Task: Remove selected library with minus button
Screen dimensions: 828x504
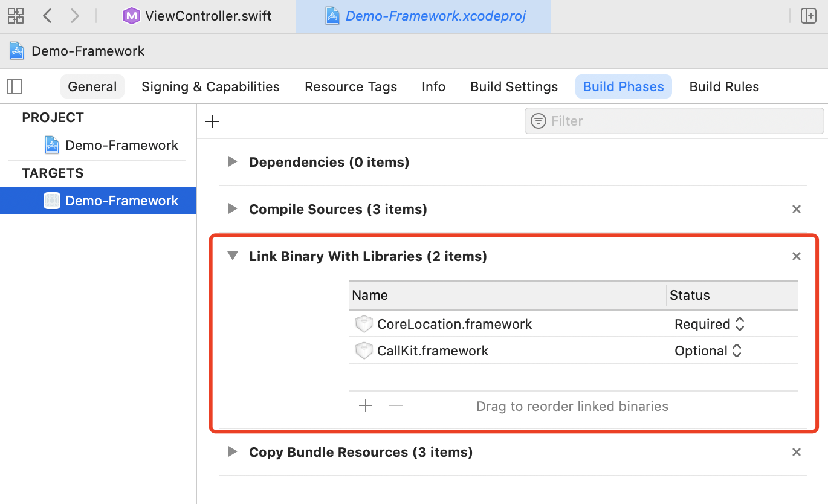Action: pyautogui.click(x=396, y=405)
